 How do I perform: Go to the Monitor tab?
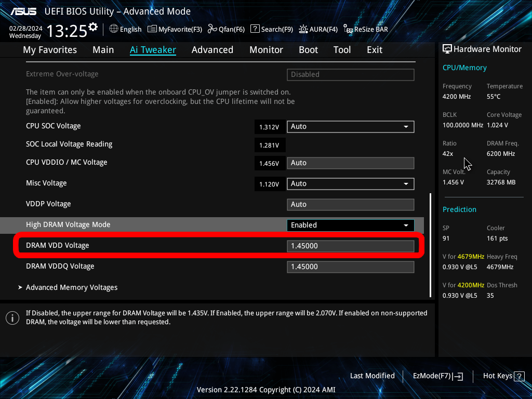coord(267,50)
